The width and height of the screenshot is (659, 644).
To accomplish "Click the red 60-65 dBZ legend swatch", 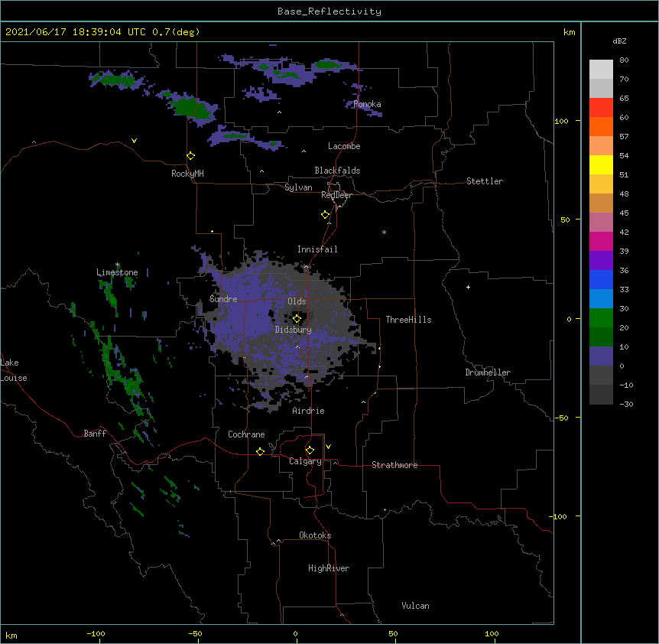I will [x=601, y=108].
